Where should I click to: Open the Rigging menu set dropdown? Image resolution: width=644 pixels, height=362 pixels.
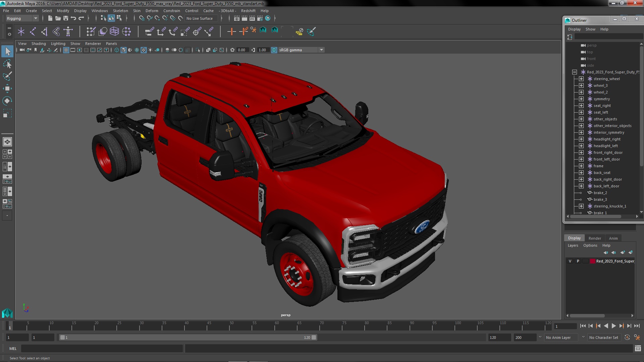click(22, 18)
